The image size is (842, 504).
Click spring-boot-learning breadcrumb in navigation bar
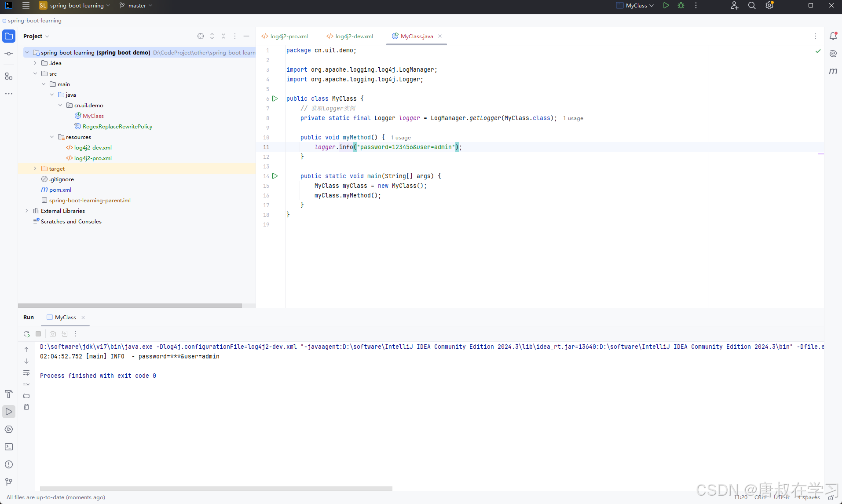click(x=34, y=20)
